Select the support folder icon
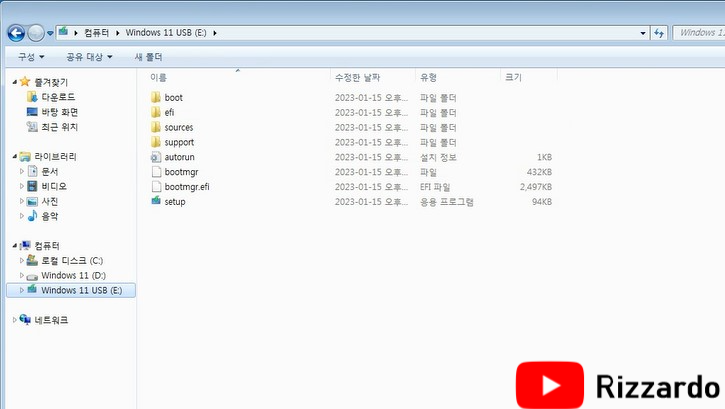Viewport: 725px width, 409px height. [x=156, y=142]
